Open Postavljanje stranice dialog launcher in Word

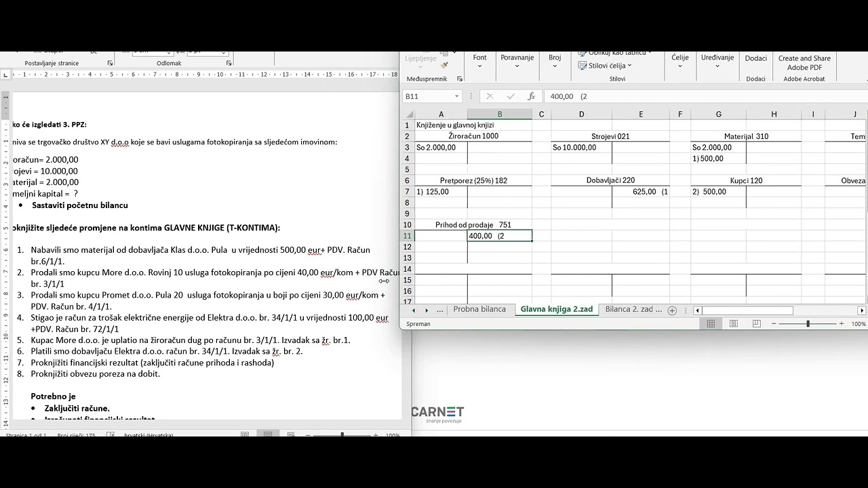click(x=111, y=63)
